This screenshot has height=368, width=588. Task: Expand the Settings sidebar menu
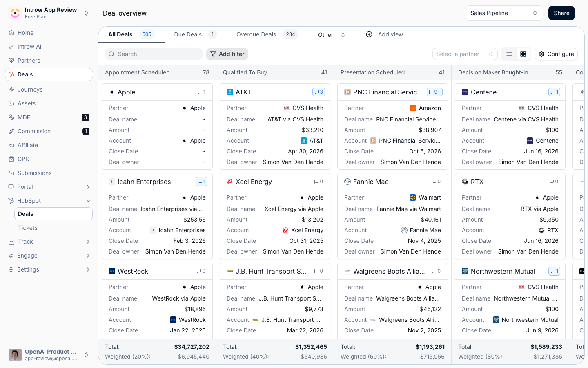(x=49, y=269)
